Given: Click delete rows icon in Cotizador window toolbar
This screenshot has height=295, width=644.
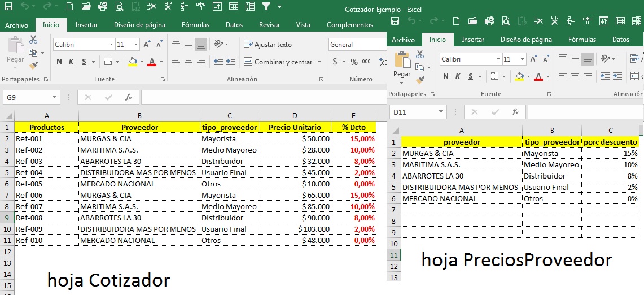Looking at the screenshot, I should [152, 6].
